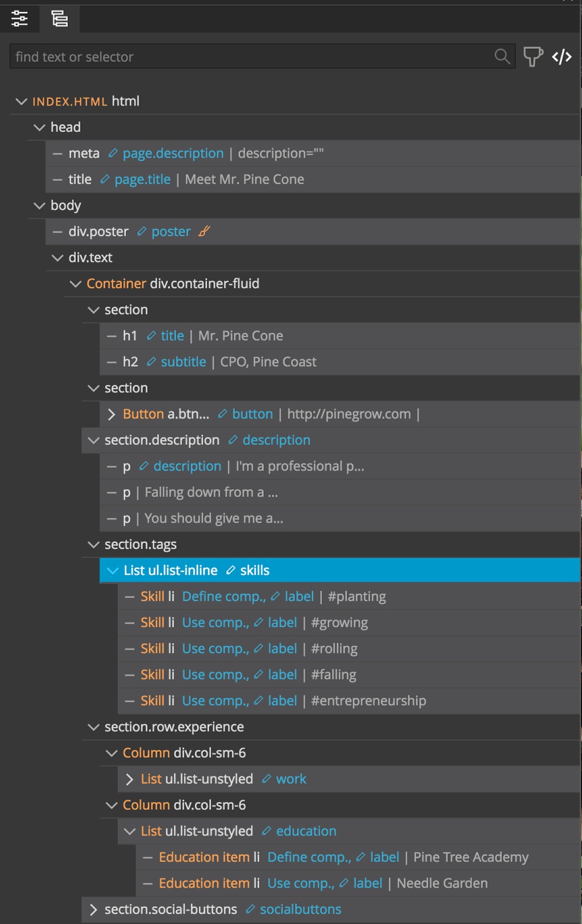Select the p Falling down from a row

coord(340,492)
